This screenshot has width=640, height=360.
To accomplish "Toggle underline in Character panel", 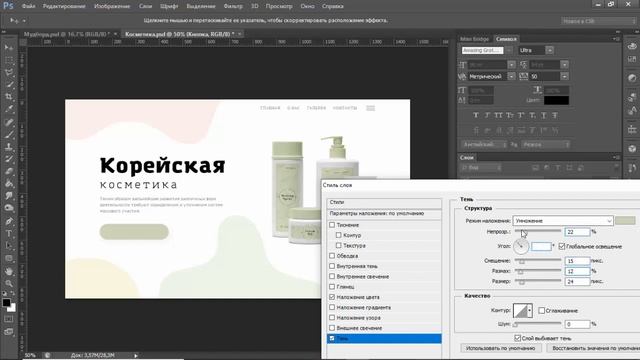I will point(544,116).
